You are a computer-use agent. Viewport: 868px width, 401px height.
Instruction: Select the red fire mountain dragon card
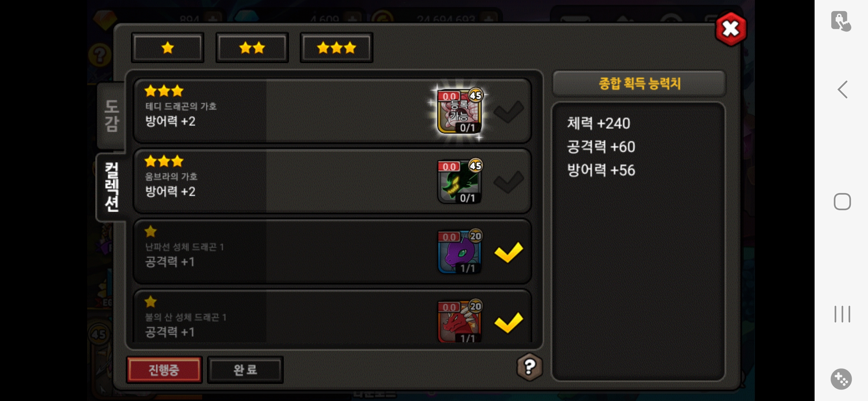pyautogui.click(x=460, y=322)
